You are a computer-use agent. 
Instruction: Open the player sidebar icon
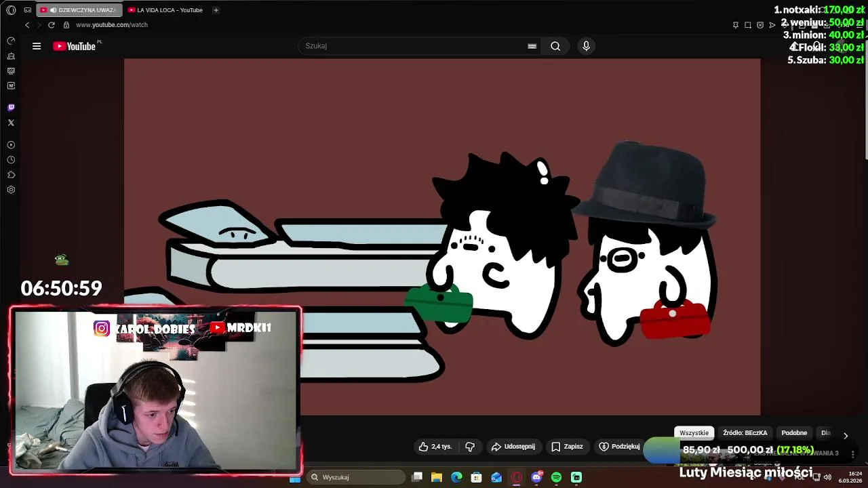pyautogui.click(x=11, y=145)
